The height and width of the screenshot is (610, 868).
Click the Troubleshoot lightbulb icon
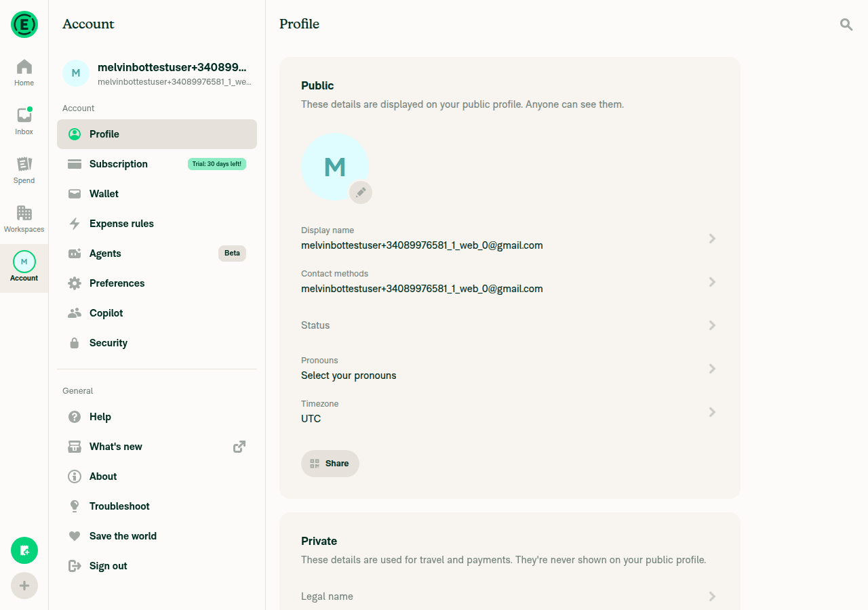75,506
